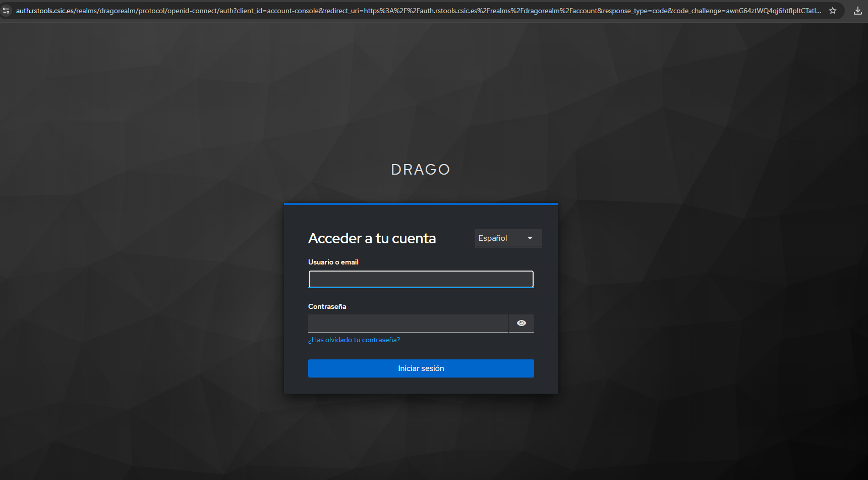Click the auth.rstools.csic.es domain in the URL
Image resolution: width=868 pixels, height=480 pixels.
click(44, 11)
